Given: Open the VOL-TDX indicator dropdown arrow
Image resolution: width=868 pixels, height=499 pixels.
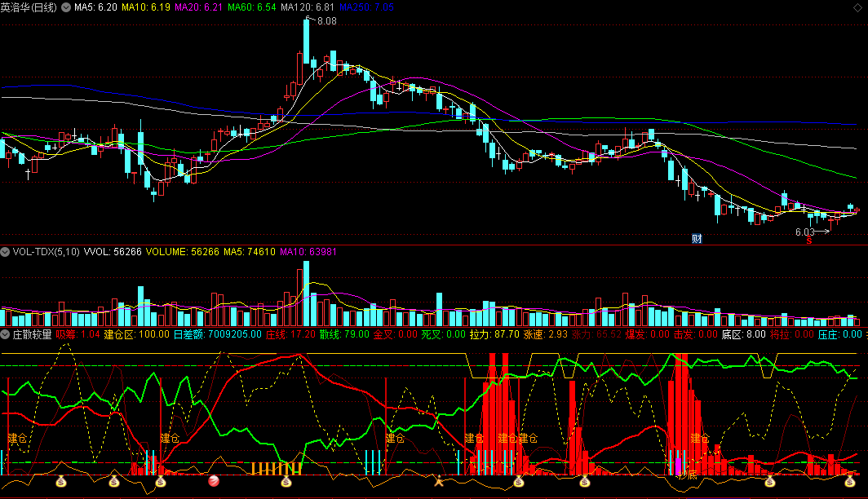Looking at the screenshot, I should click(x=5, y=252).
